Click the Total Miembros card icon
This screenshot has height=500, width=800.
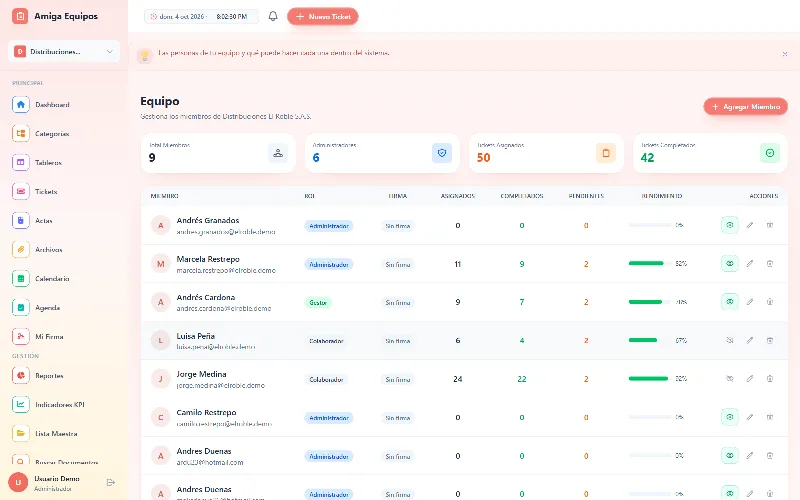tap(278, 153)
